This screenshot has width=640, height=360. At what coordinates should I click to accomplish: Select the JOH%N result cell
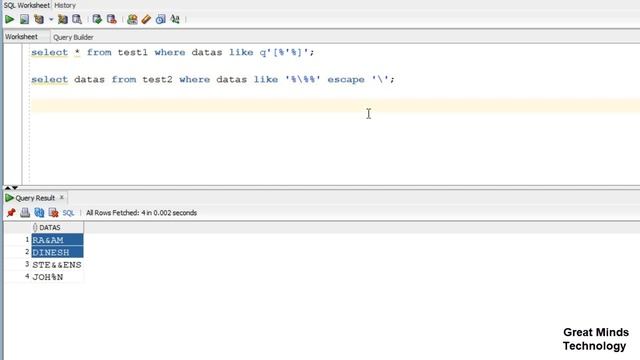[57, 277]
